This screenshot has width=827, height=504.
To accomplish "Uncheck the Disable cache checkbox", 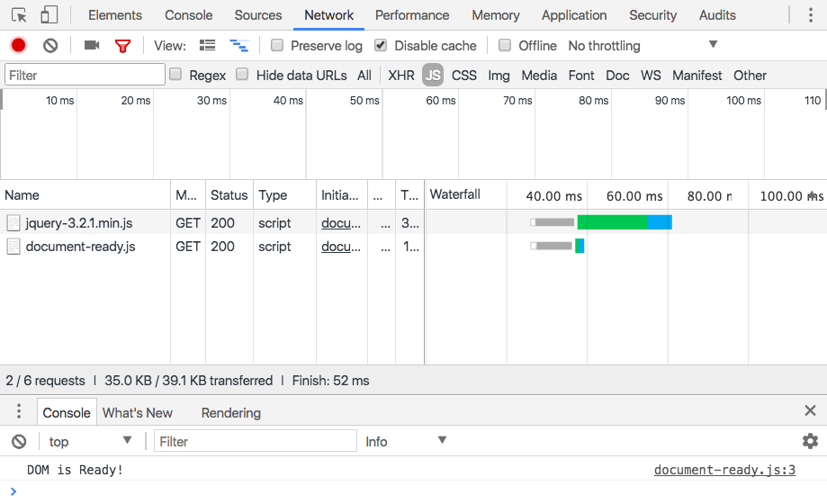I will tap(381, 45).
